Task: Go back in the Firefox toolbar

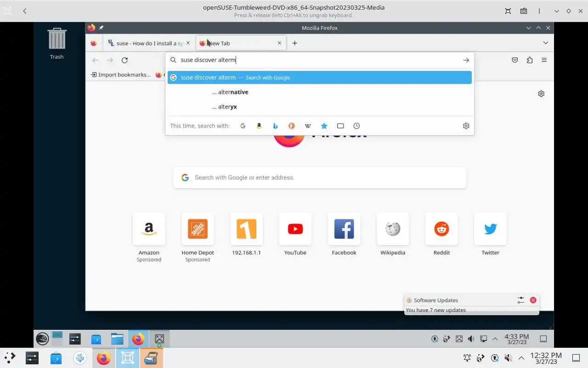Action: [x=95, y=60]
